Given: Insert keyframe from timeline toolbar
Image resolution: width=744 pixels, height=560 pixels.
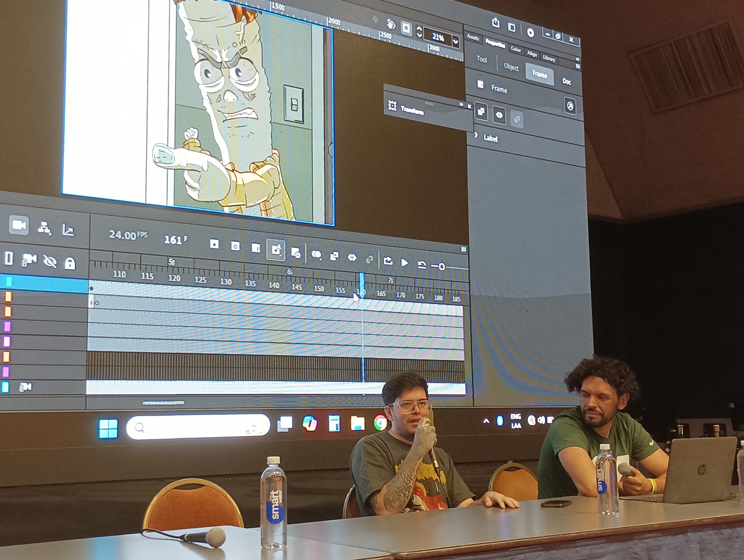Looking at the screenshot, I should (214, 244).
